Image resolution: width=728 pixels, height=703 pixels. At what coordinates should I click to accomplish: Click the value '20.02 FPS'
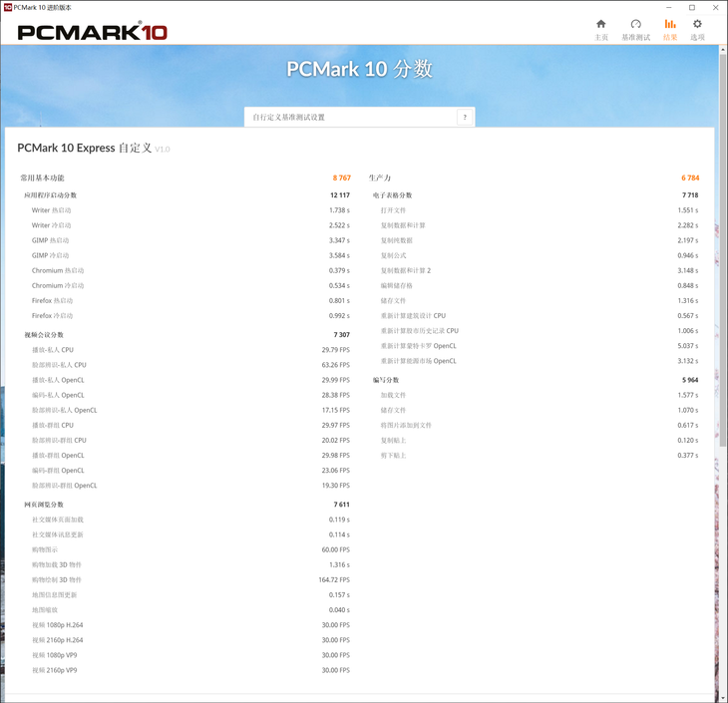(x=336, y=440)
